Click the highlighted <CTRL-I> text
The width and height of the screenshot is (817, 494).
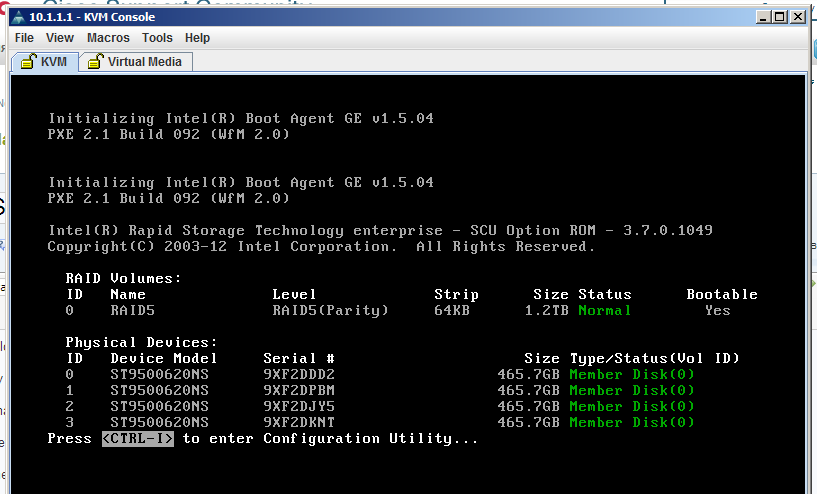pyautogui.click(x=138, y=439)
